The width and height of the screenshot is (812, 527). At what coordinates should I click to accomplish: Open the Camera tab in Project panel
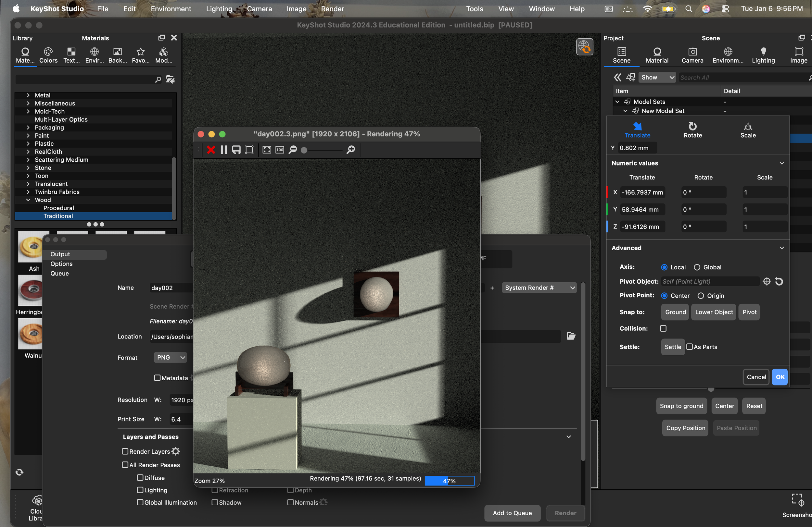coord(692,55)
